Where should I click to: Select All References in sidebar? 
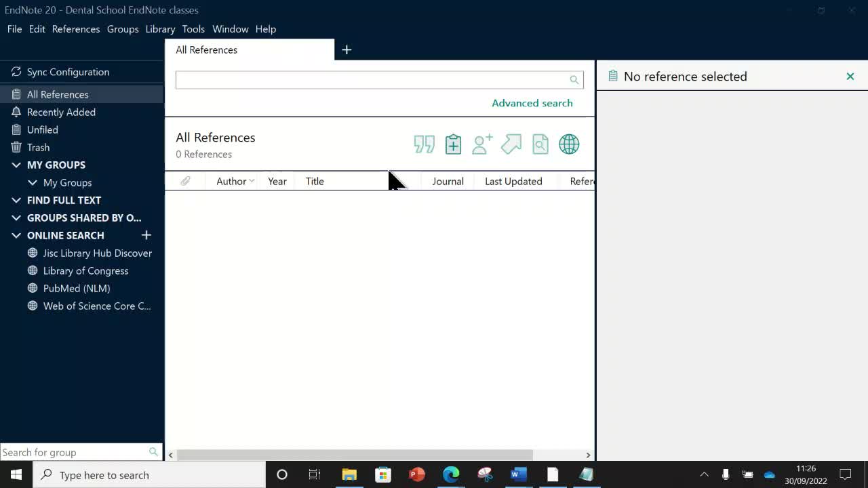[x=81, y=94]
